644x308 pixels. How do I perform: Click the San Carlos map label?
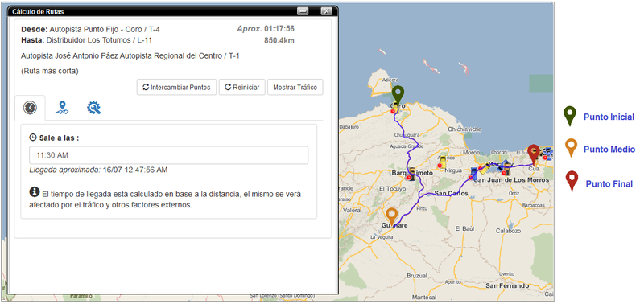point(452,194)
